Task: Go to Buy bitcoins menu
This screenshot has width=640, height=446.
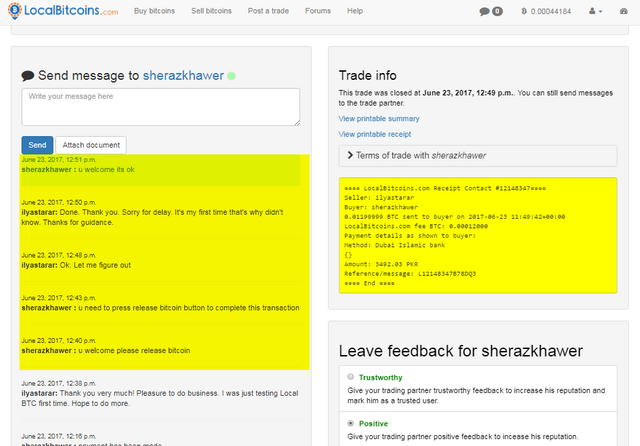Action: point(154,11)
